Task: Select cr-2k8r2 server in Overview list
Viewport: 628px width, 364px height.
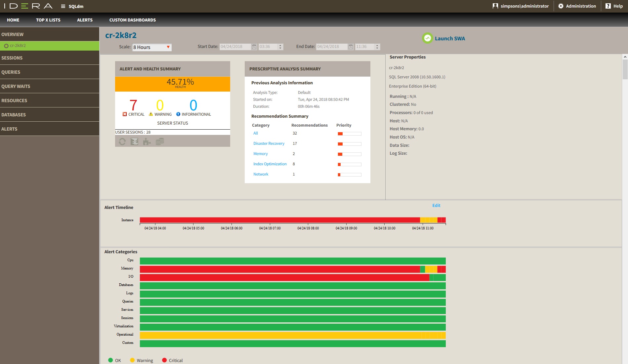Action: click(x=18, y=46)
